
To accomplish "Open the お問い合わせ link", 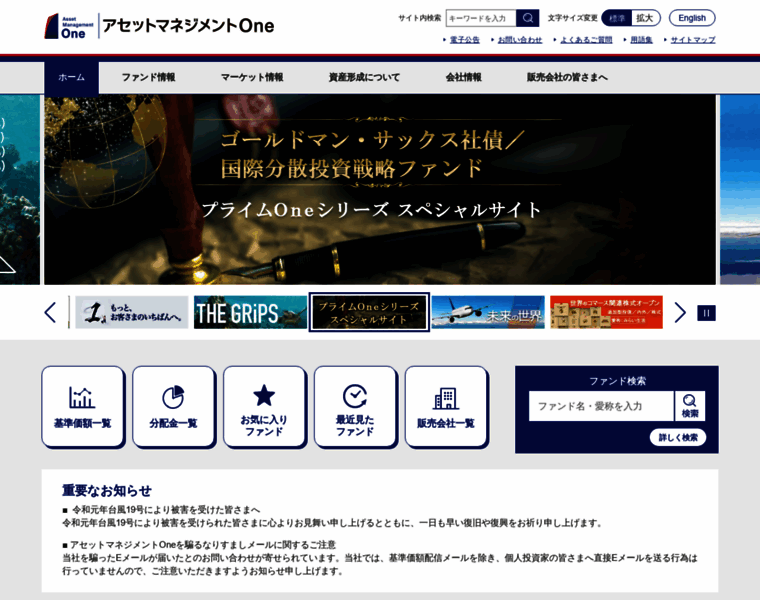I will coord(520,40).
